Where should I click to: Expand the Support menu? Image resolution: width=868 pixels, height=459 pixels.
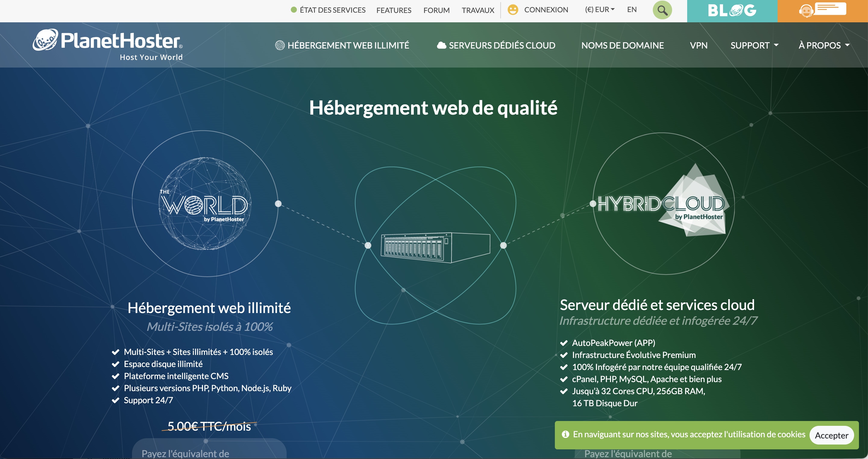754,45
